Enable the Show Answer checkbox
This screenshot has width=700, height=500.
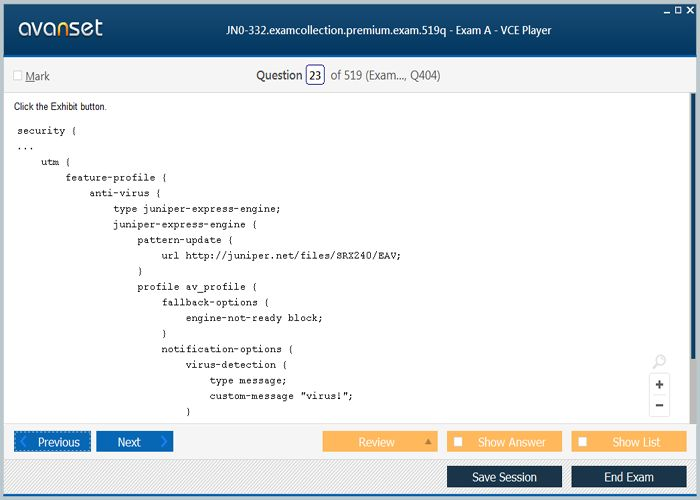click(458, 442)
